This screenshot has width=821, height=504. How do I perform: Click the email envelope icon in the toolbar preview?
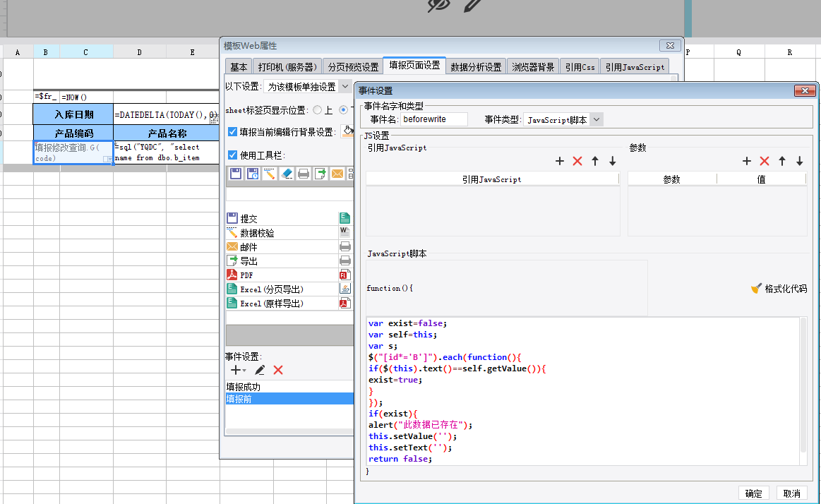(x=337, y=174)
